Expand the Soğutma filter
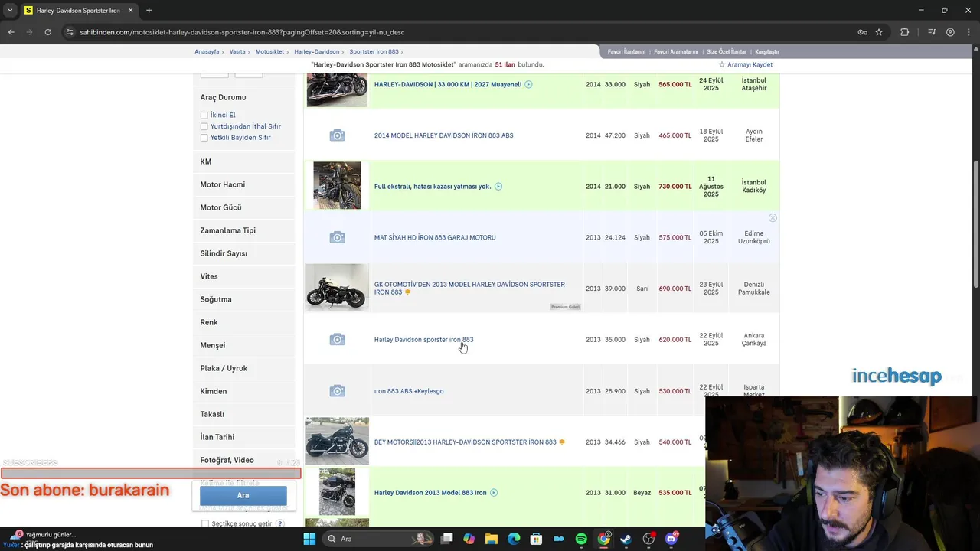This screenshot has height=551, width=980. coord(243,299)
